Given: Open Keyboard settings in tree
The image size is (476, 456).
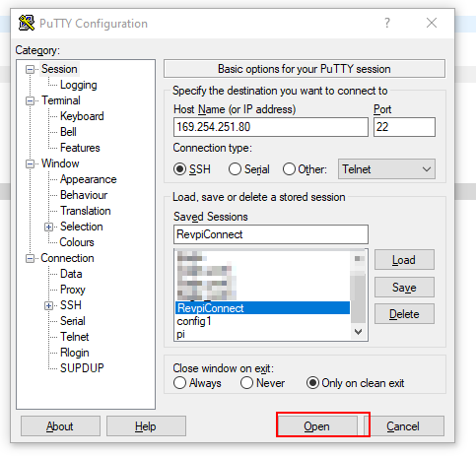Looking at the screenshot, I should point(82,116).
